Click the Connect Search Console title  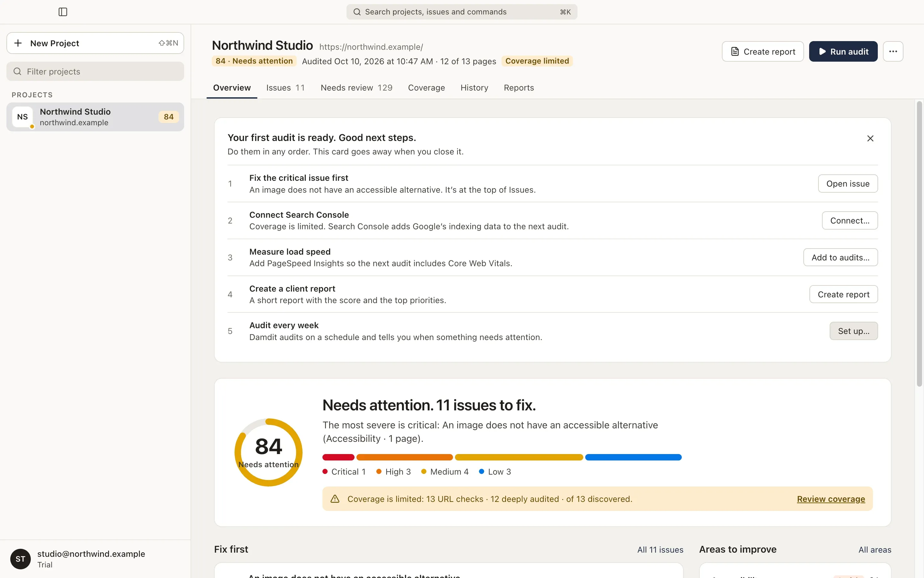tap(299, 215)
